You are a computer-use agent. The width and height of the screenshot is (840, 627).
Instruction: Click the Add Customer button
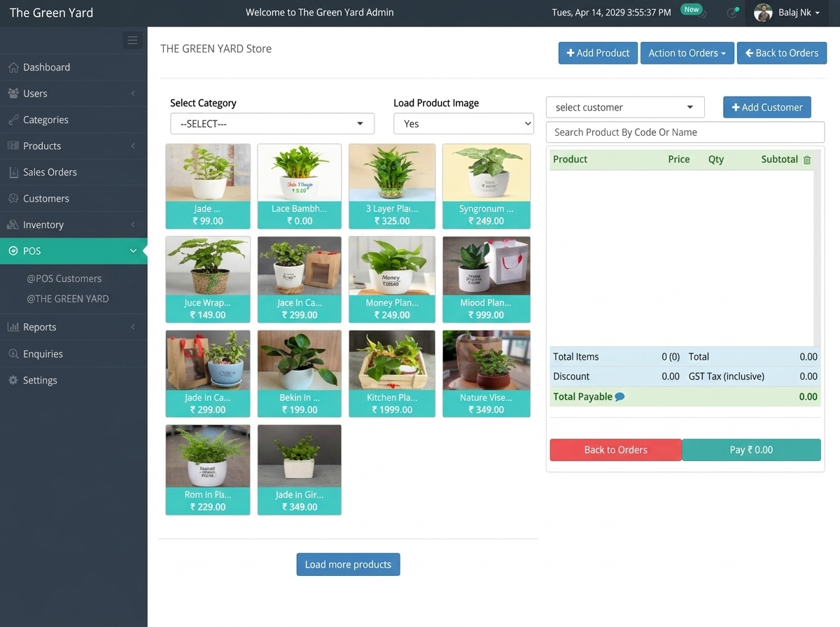tap(766, 107)
